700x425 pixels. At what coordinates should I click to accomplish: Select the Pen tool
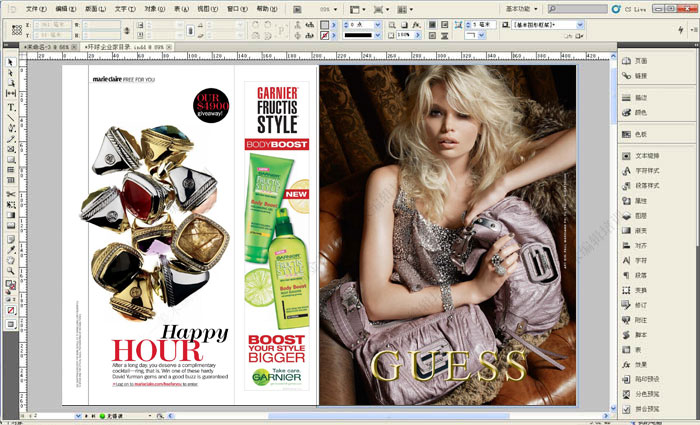point(11,128)
